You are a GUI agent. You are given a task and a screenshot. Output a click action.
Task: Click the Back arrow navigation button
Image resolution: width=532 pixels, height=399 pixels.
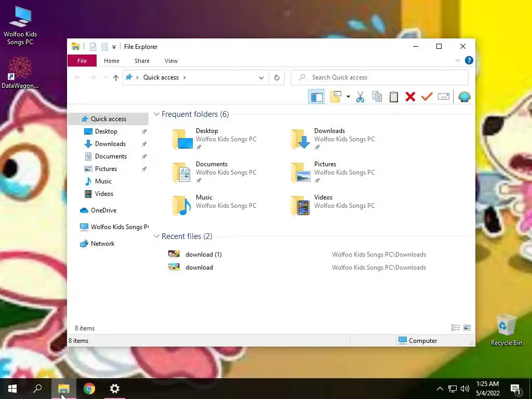point(77,78)
